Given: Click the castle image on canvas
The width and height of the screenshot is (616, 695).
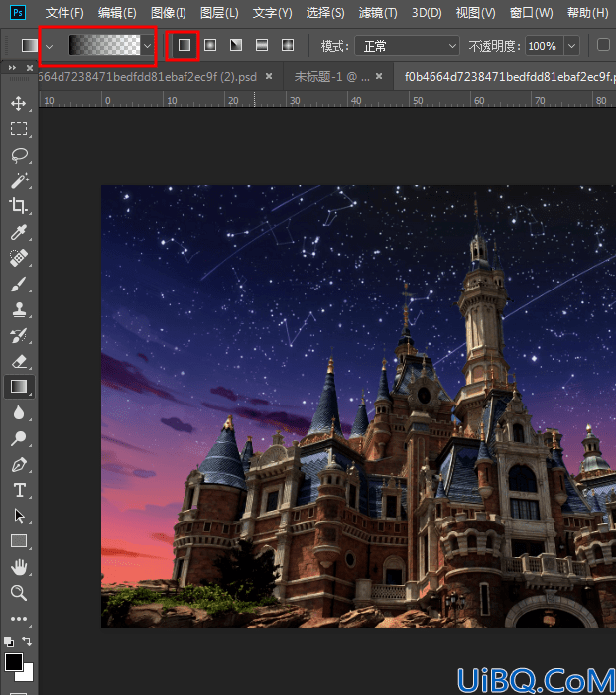Looking at the screenshot, I should [358, 406].
